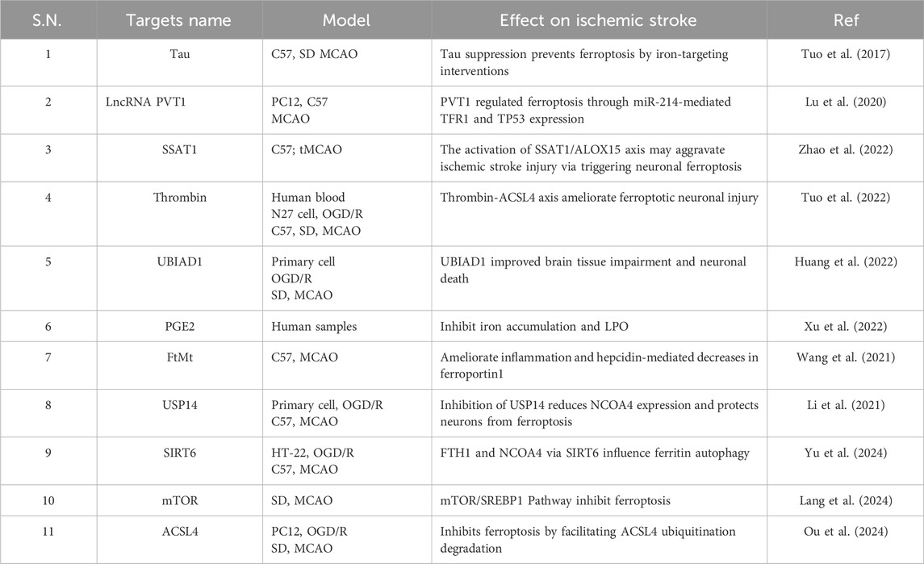Image resolution: width=924 pixels, height=564 pixels.
Task: Follow the Zhao et al. (2022) reference
Action: coord(846,150)
